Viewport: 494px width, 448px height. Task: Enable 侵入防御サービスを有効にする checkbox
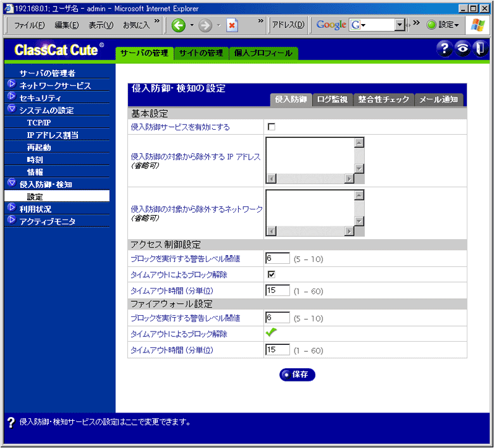click(271, 127)
